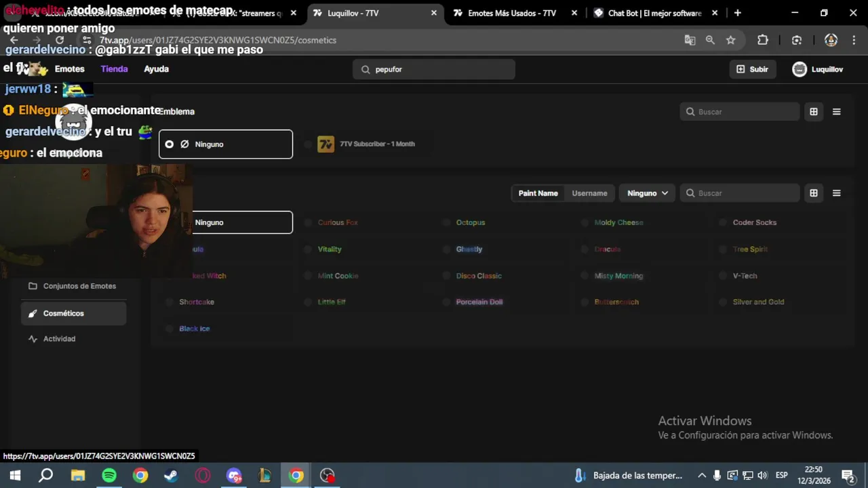Select the Misty Morning paint
Screen dimensions: 868x488
point(618,276)
